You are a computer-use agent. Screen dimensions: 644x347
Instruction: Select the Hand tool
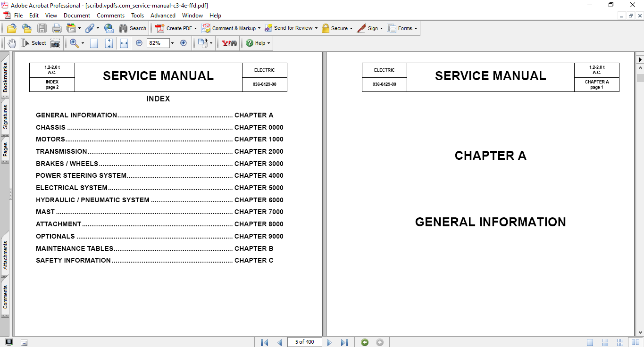(x=12, y=43)
